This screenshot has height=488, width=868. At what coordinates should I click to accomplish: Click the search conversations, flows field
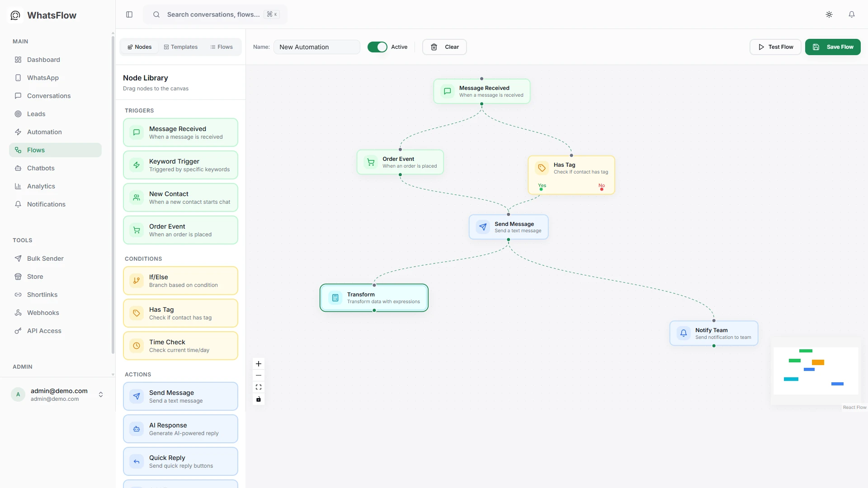(x=215, y=14)
